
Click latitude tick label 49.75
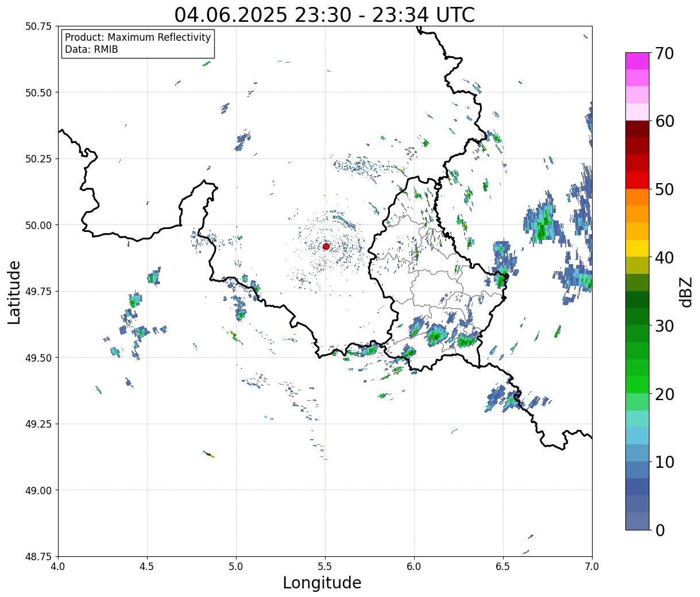click(x=38, y=292)
